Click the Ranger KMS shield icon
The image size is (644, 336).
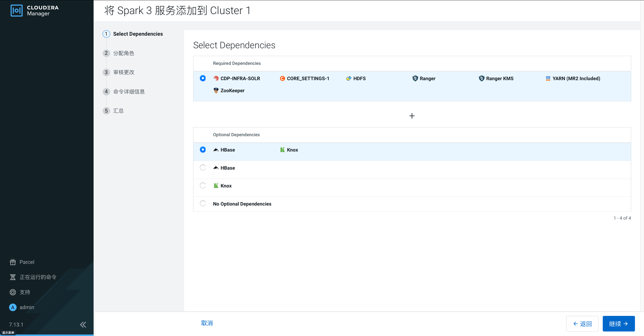[481, 78]
